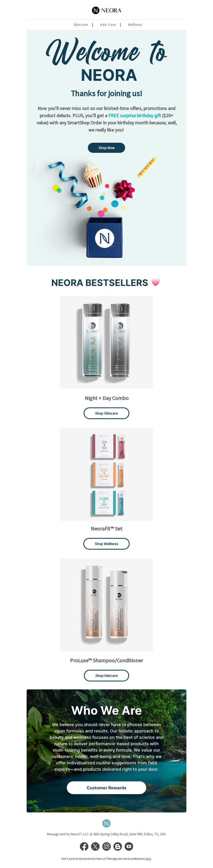The height and width of the screenshot is (868, 213).
Task: Open the NeoraFit Set product image
Action: tap(106, 474)
